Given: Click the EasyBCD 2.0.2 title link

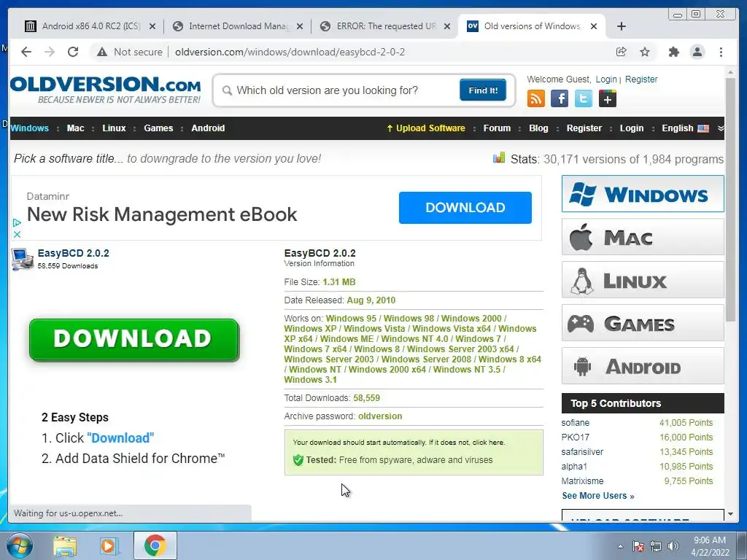Looking at the screenshot, I should click(x=74, y=253).
